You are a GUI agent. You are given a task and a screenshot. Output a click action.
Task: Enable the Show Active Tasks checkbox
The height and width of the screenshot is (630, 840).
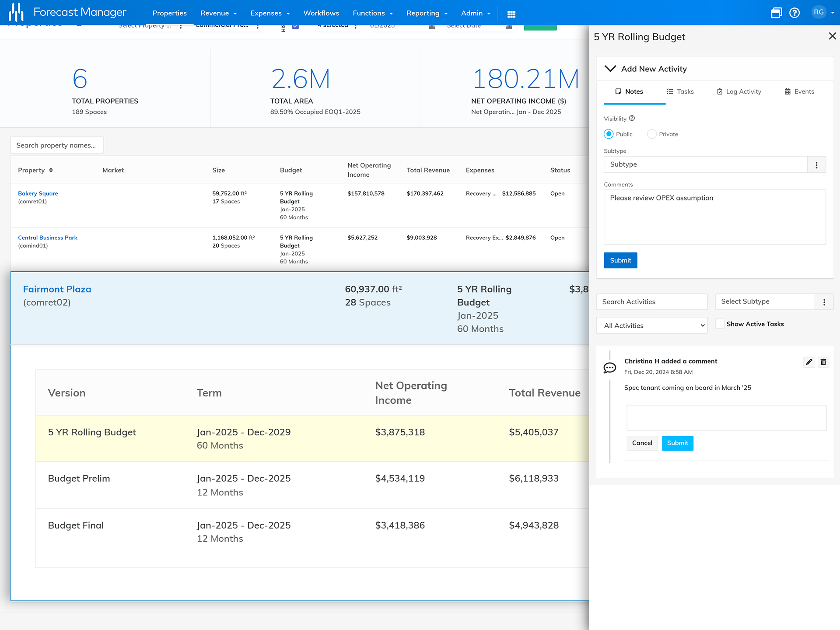coord(720,323)
